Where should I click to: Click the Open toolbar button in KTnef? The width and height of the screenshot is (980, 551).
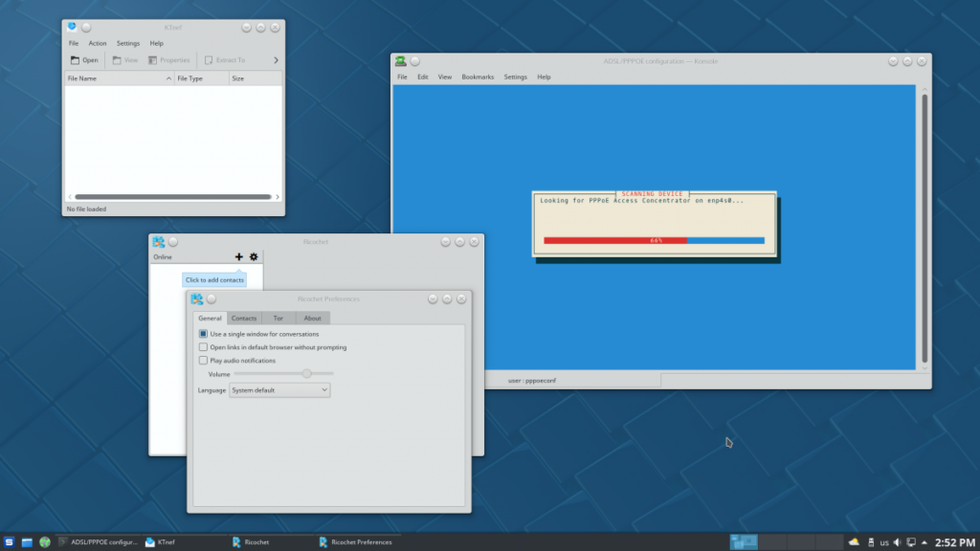[x=84, y=60]
